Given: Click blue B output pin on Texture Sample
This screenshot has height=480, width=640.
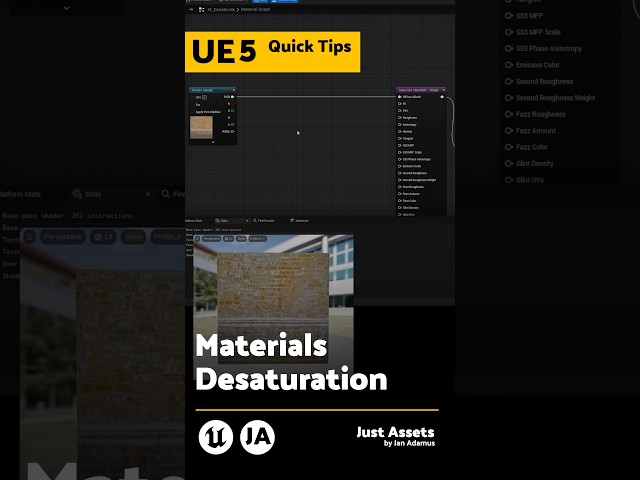Looking at the screenshot, I should pos(232,118).
